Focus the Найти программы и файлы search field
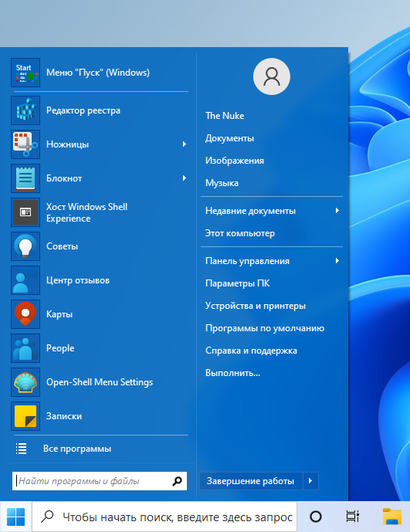Viewport: 410px width, 532px height. click(100, 481)
